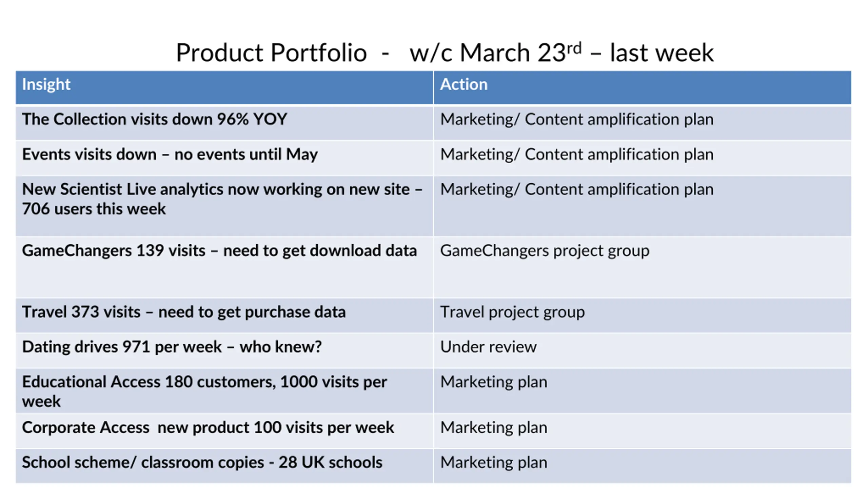
Task: Click the Product Portfolio slide title
Action: (445, 53)
